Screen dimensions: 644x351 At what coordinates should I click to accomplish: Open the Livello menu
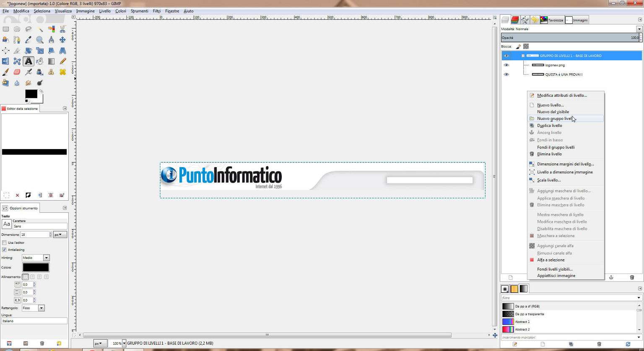(x=105, y=11)
